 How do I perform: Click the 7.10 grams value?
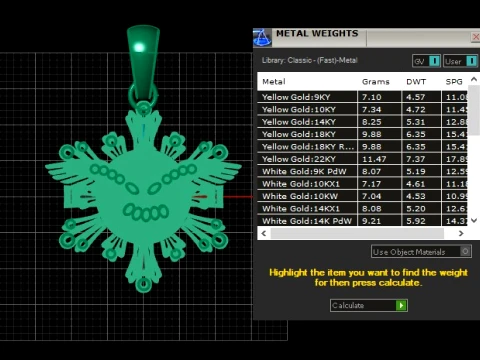pos(371,97)
